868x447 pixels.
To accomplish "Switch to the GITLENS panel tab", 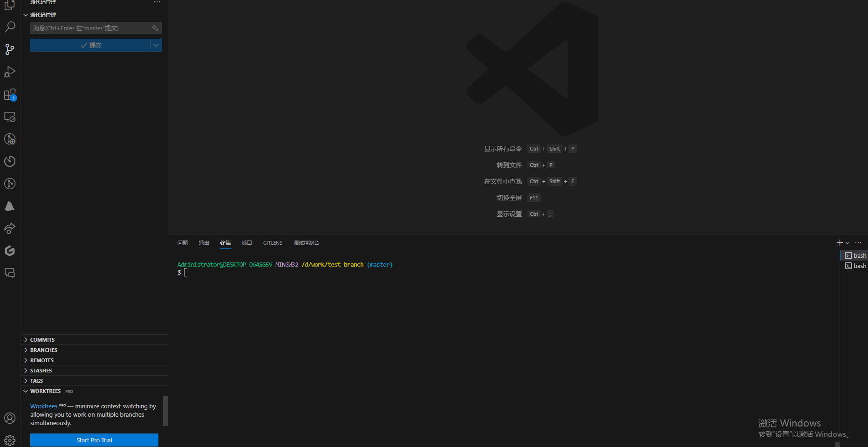I will [273, 242].
